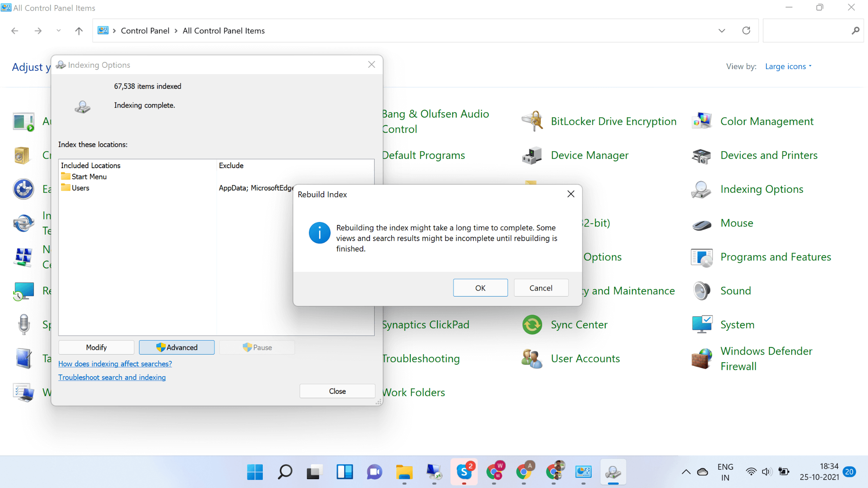Expand the View by Large icons dropdown

coord(788,67)
